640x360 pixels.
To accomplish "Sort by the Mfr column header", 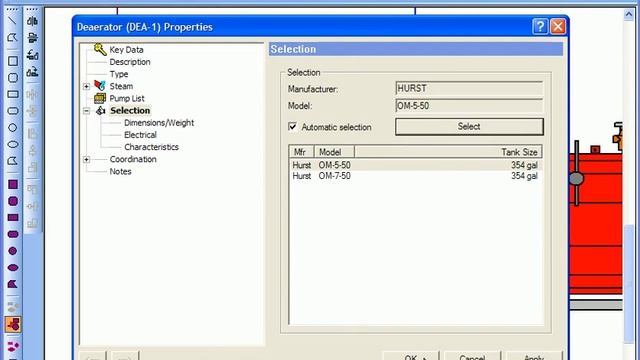I will tap(301, 152).
